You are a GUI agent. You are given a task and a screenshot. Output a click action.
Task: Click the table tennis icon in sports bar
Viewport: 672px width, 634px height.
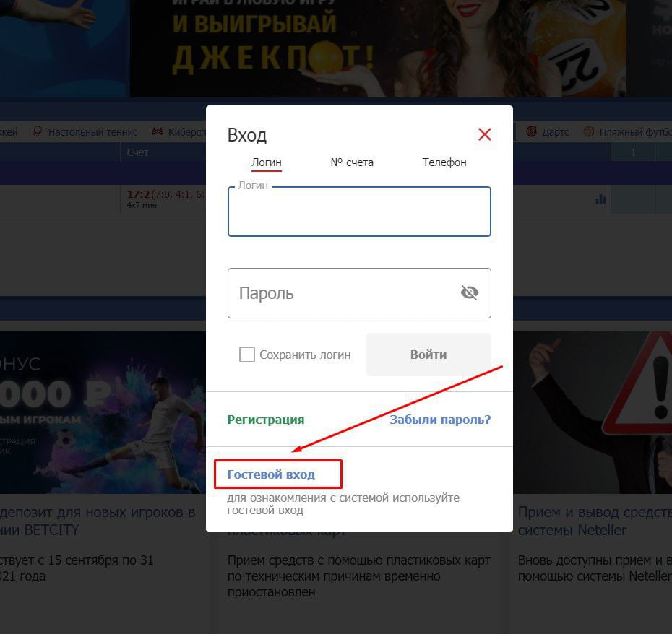pos(36,132)
